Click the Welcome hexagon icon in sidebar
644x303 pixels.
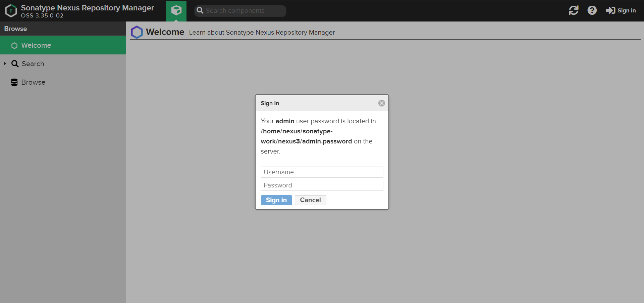(x=14, y=45)
